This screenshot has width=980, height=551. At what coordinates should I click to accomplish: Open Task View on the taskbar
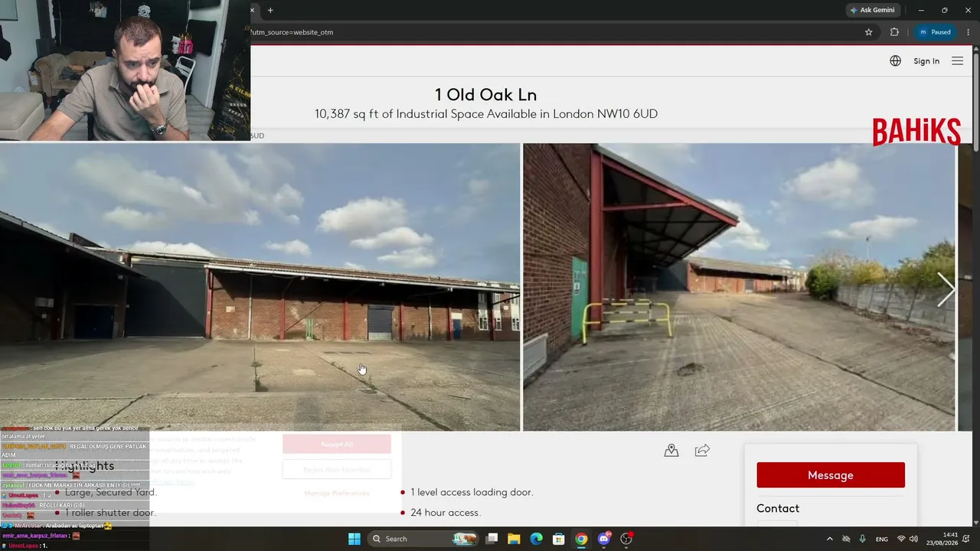coord(492,539)
